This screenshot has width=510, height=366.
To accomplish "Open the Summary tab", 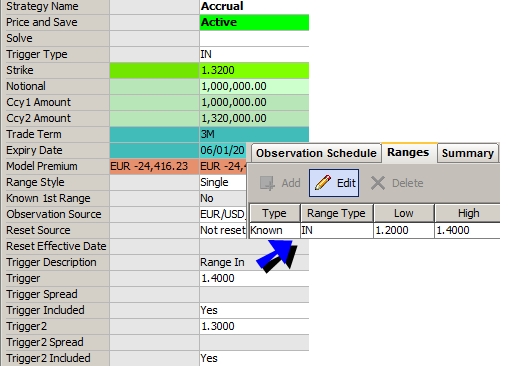I will (468, 153).
